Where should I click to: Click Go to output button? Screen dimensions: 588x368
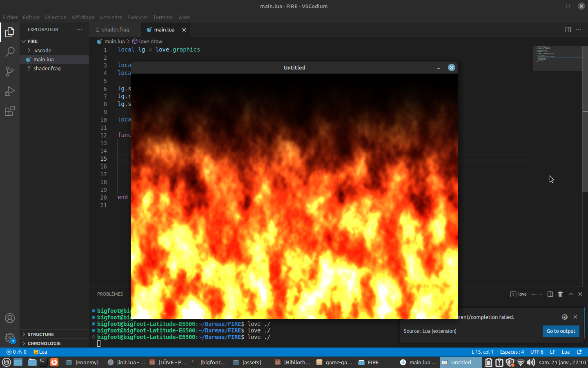[561, 331]
